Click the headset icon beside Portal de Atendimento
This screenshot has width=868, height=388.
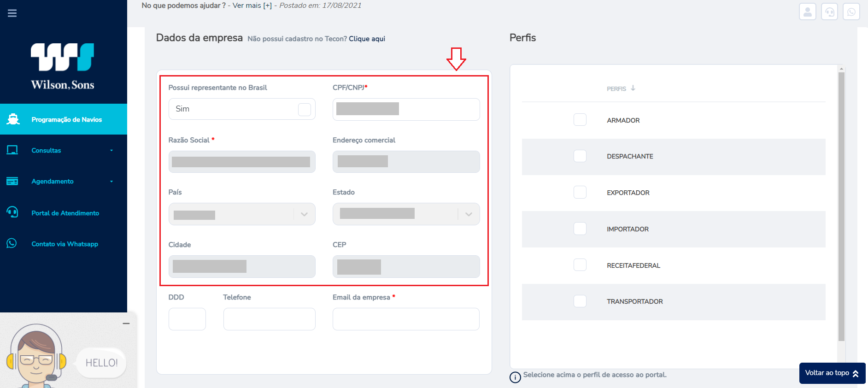[12, 212]
